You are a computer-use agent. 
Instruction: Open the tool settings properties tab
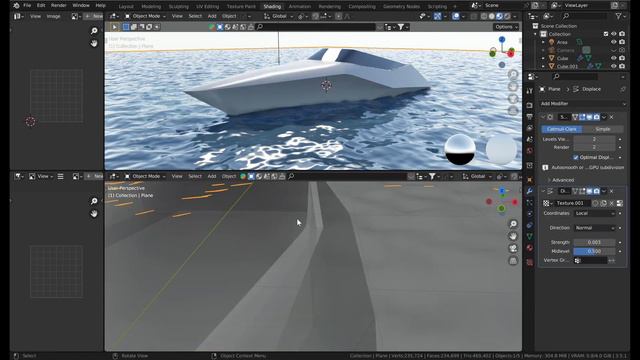[530, 91]
